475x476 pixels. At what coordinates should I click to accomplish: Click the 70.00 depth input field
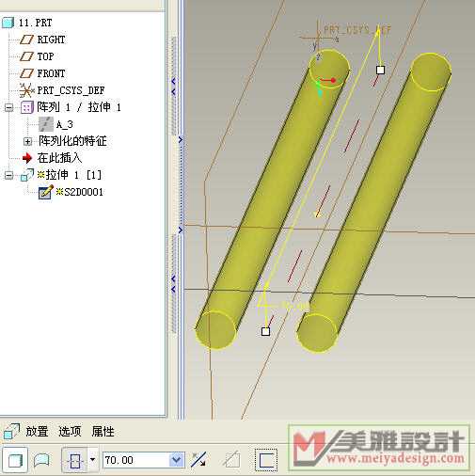pos(136,460)
